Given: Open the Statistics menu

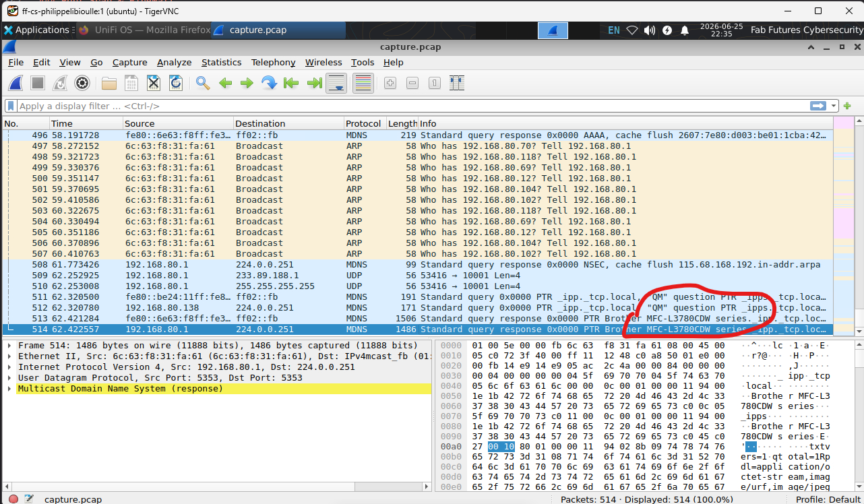Looking at the screenshot, I should tap(221, 62).
